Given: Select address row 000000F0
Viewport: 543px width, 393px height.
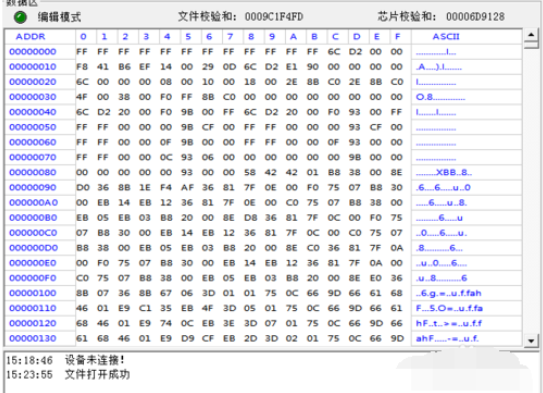Looking at the screenshot, I should point(33,278).
